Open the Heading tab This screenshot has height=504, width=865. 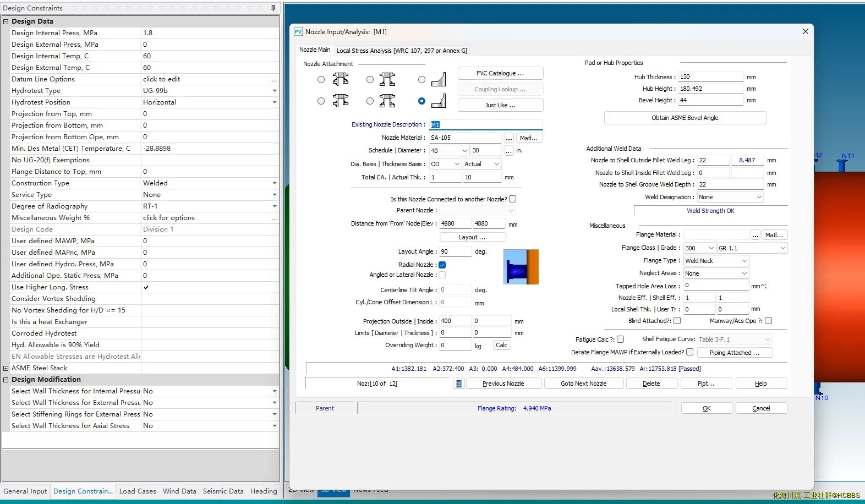pyautogui.click(x=264, y=491)
